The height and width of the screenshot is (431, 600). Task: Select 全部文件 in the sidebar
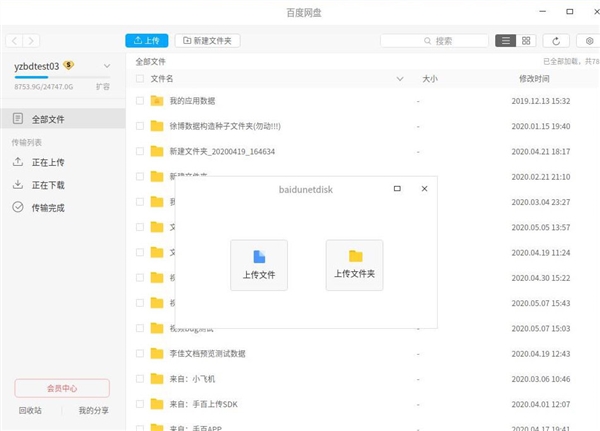coord(47,119)
